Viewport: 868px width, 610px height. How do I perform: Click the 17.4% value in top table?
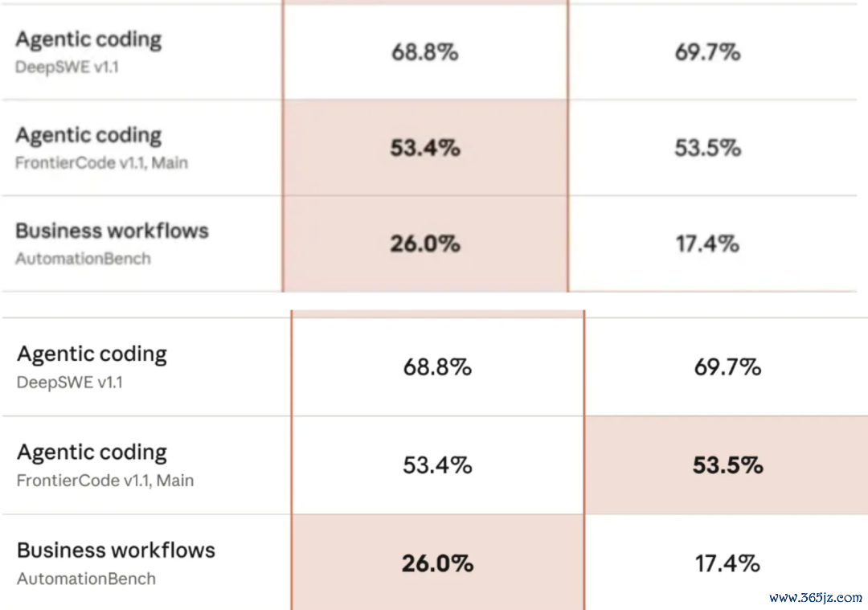707,244
